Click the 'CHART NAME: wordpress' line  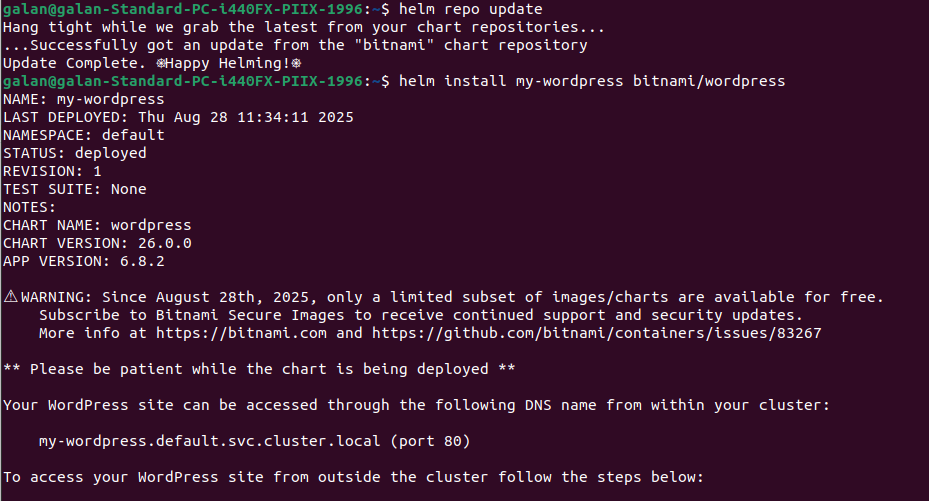point(97,226)
